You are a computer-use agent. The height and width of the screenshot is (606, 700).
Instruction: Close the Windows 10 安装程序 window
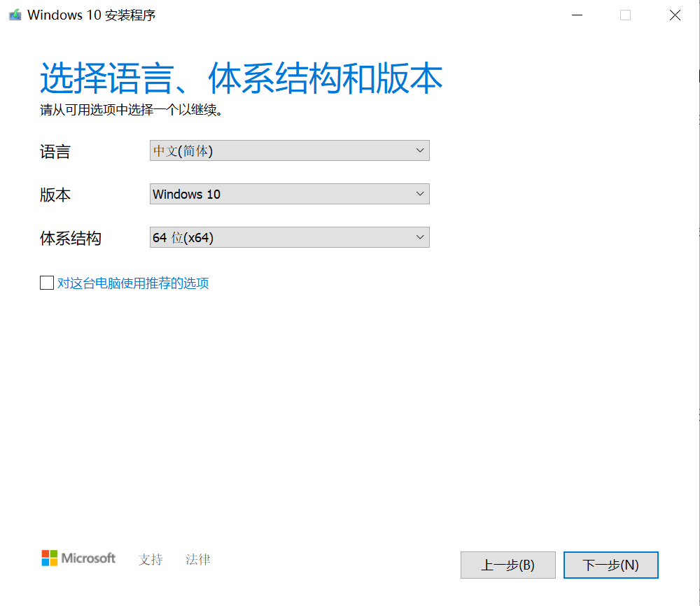(675, 15)
